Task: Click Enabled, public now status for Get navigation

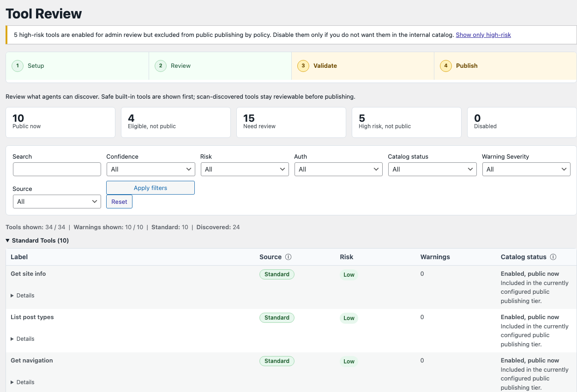Action: pyautogui.click(x=530, y=360)
